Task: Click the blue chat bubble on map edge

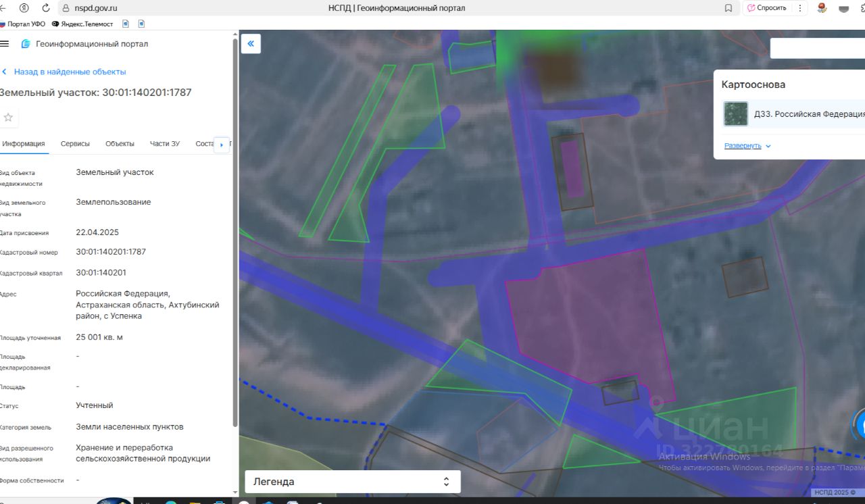Action: [860, 426]
